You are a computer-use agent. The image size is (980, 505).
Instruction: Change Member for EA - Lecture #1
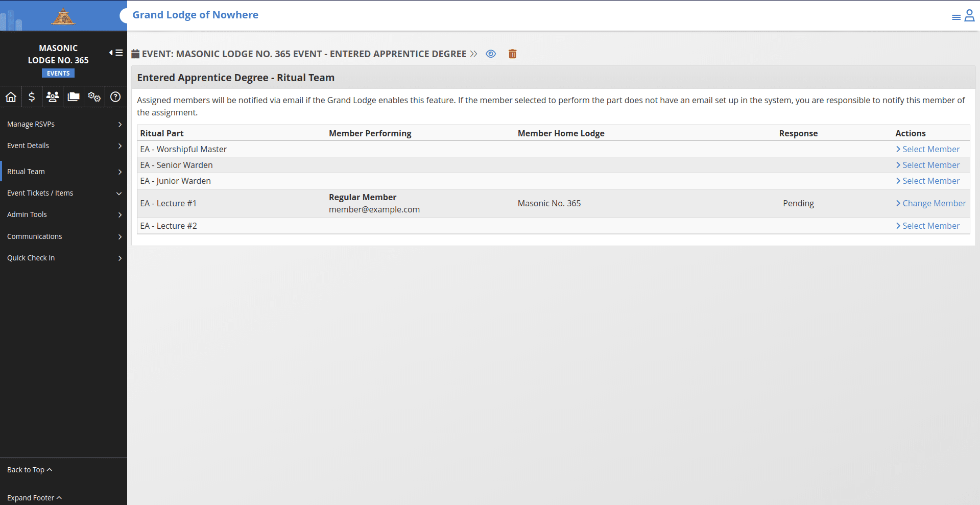930,203
